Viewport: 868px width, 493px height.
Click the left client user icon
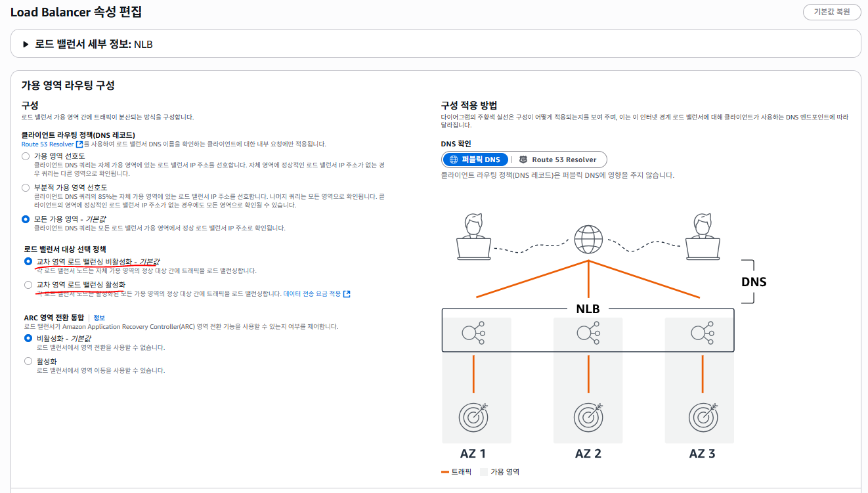tap(474, 236)
